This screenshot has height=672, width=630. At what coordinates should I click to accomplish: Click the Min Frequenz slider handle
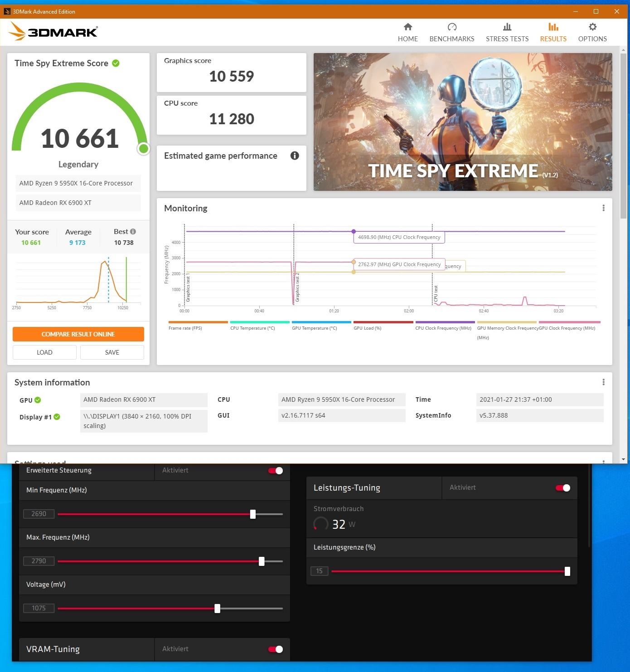tap(253, 514)
